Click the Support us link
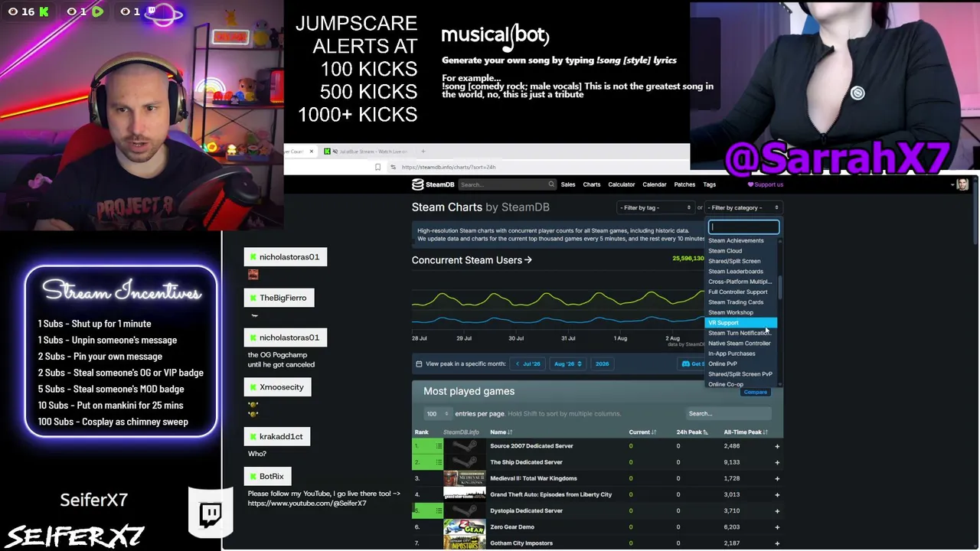980x551 pixels. [x=766, y=184]
